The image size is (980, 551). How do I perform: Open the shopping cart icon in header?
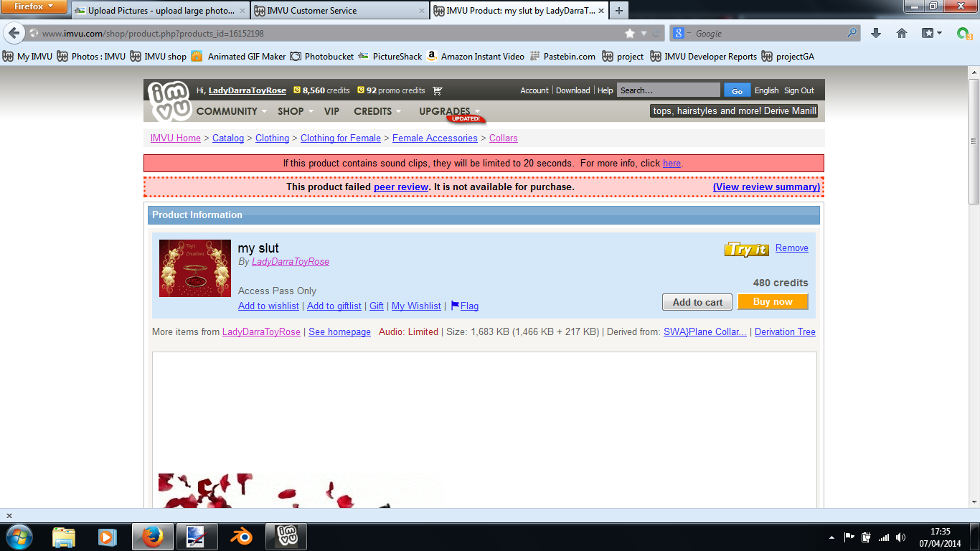tap(438, 90)
